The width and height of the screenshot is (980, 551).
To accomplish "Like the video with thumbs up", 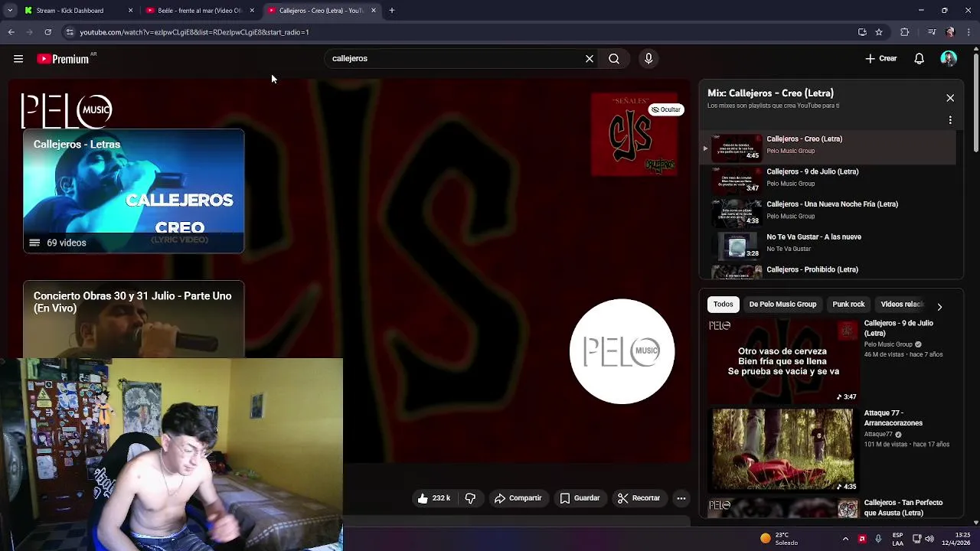I will click(x=433, y=498).
